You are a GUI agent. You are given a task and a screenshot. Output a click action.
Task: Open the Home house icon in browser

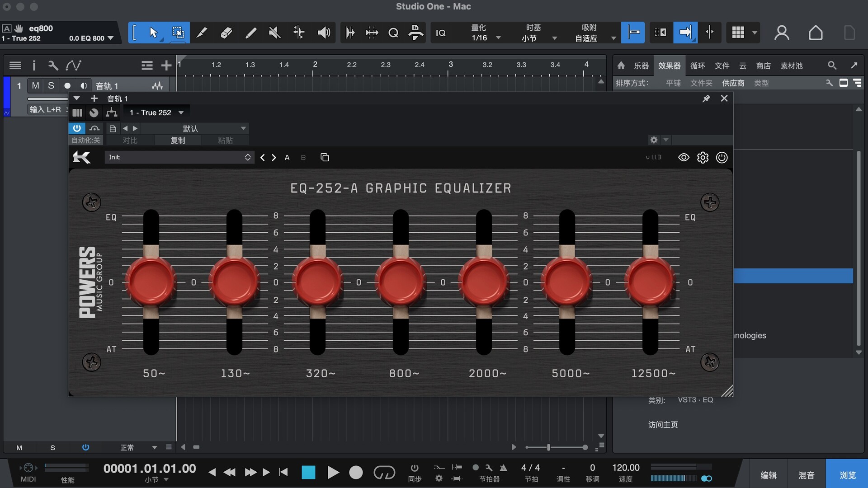[x=621, y=66]
